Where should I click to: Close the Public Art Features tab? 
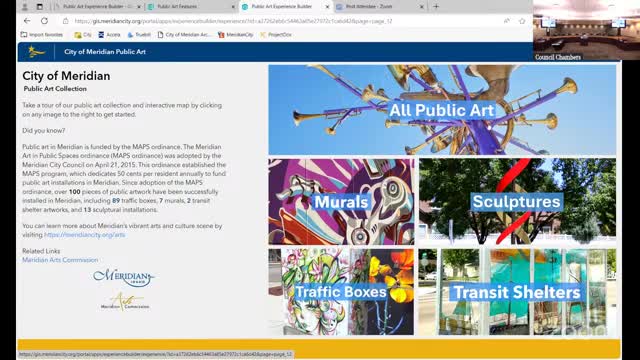pos(233,7)
